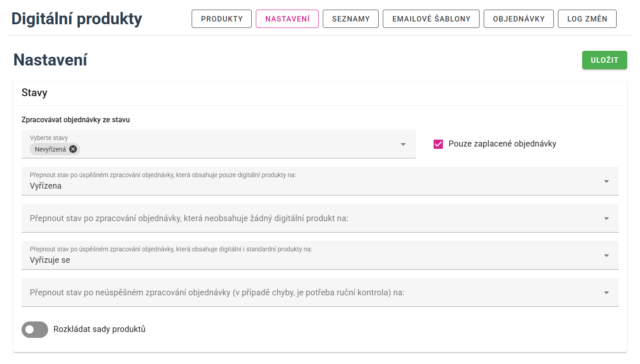This screenshot has height=364, width=640.
Task: Open the dropdown showing Vyřizuje se
Action: click(x=320, y=255)
